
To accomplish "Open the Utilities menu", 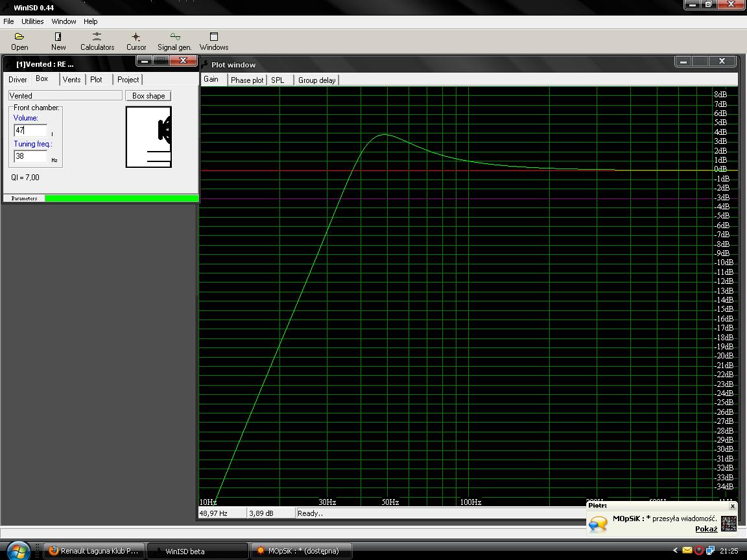I will [x=32, y=21].
